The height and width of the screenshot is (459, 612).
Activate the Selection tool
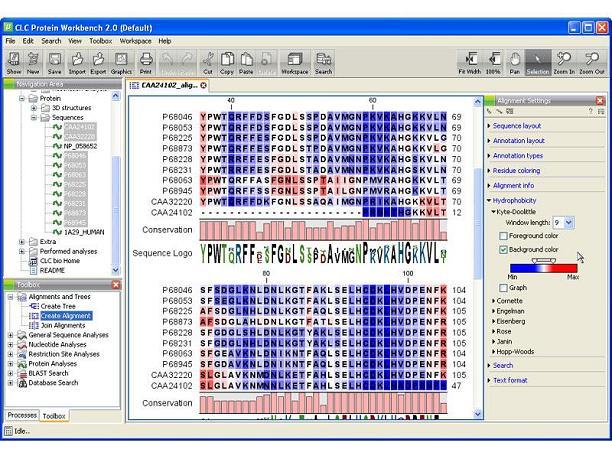click(x=537, y=62)
